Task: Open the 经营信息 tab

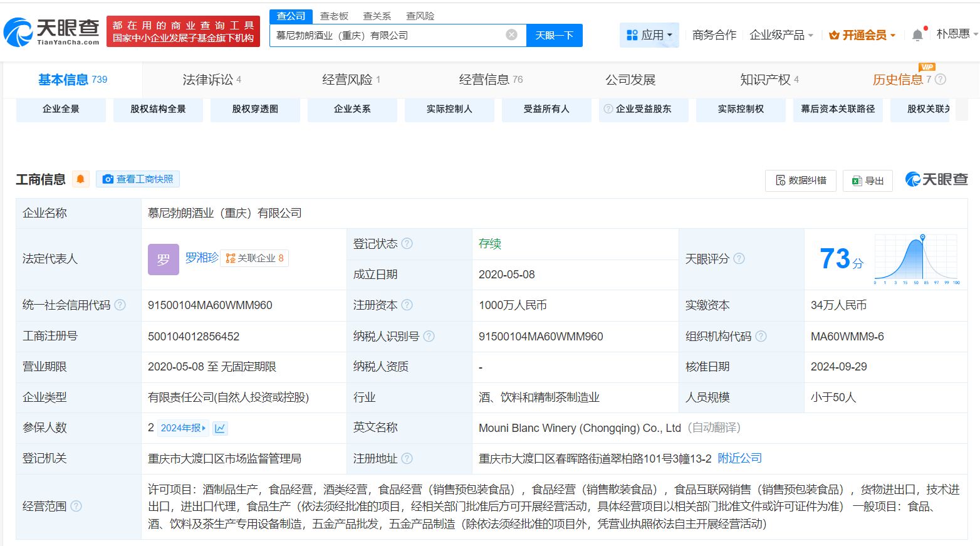Action: 491,80
